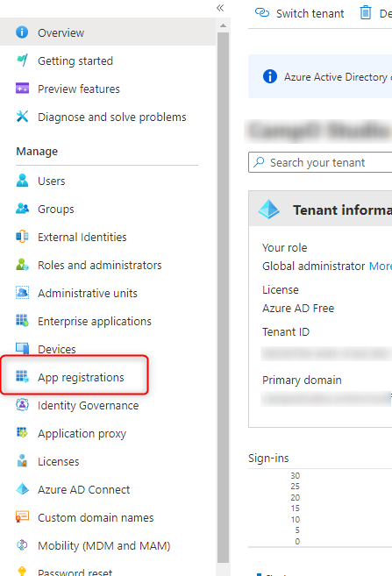Viewport: 392px width, 576px height.
Task: Select Mobility (MDM and MAM) entry
Action: (x=108, y=545)
